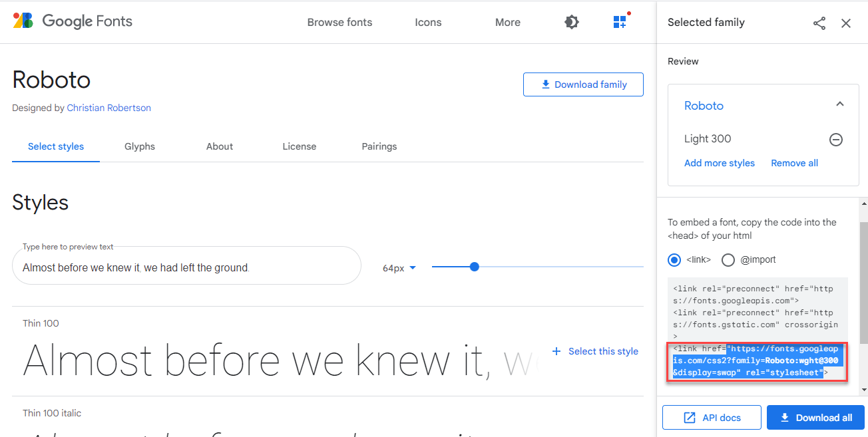The image size is (868, 437).
Task: Open the selected families grid icon
Action: [620, 21]
